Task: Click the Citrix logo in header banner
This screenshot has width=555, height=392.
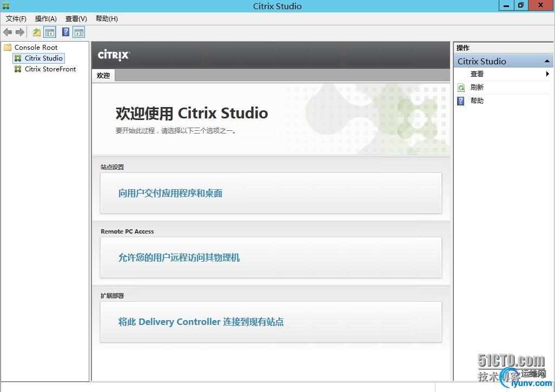Action: coord(114,55)
